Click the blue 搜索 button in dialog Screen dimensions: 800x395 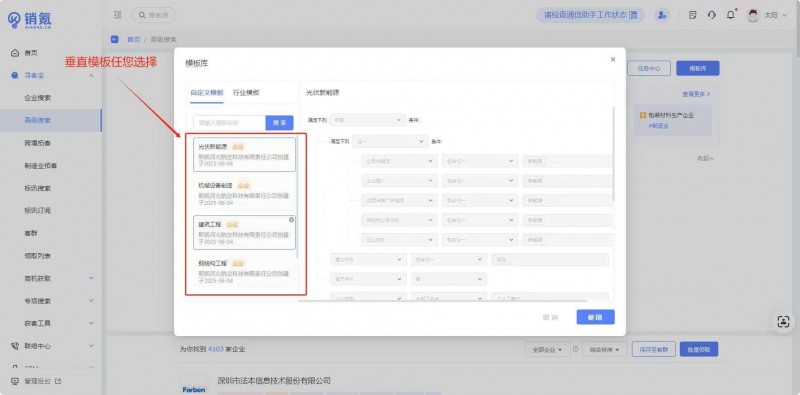click(x=280, y=122)
